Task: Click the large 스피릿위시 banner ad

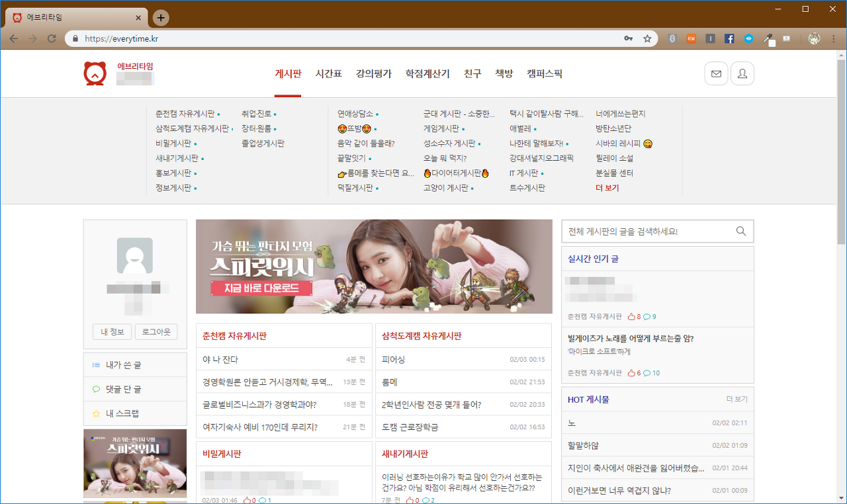Action: [374, 267]
